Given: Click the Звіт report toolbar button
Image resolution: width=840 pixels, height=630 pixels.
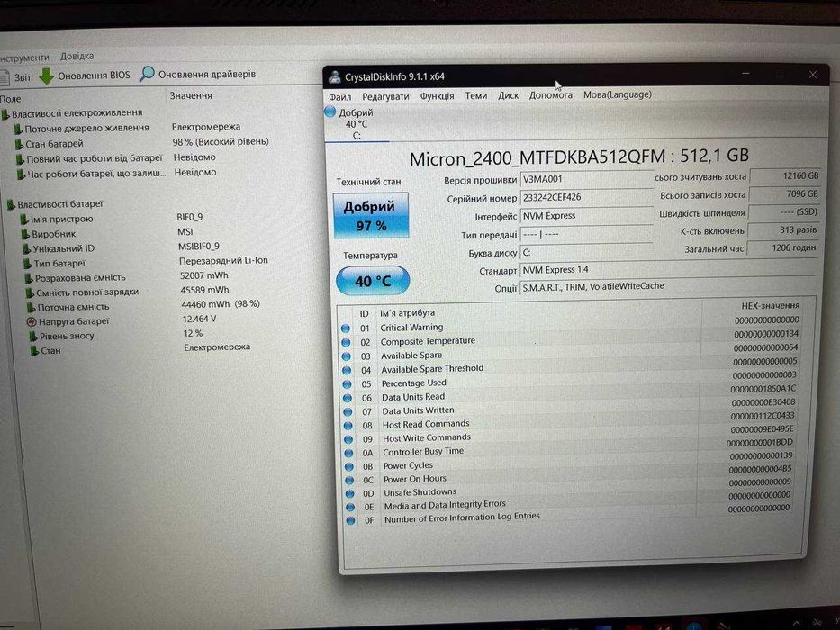Looking at the screenshot, I should [x=15, y=77].
